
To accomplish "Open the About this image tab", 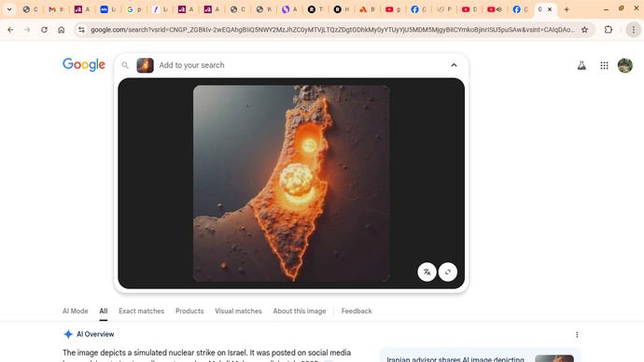I will (300, 311).
